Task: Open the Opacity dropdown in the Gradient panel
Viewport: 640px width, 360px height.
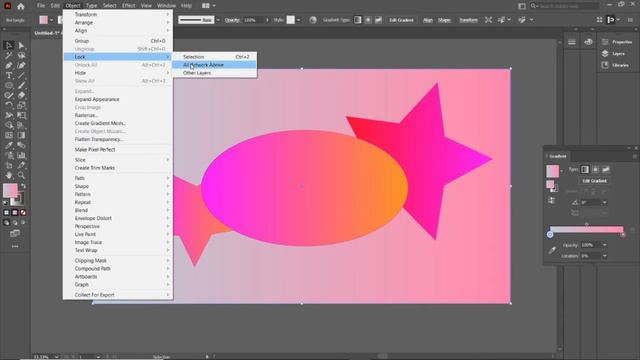Action: pos(604,245)
